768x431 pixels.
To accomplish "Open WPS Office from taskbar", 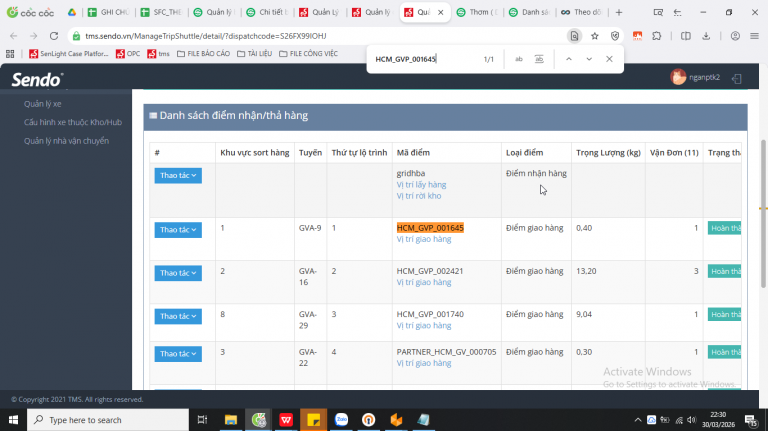I will click(286, 420).
